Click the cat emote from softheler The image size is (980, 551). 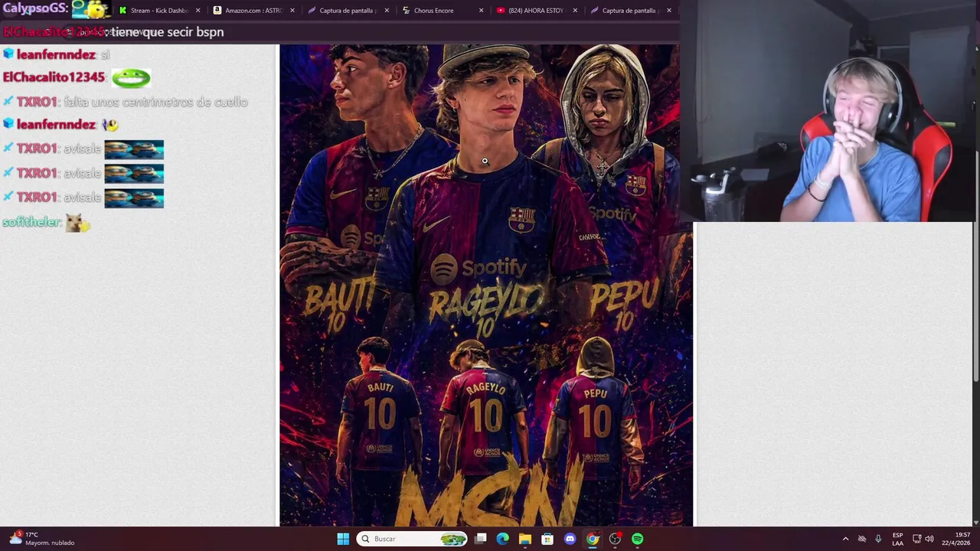77,223
